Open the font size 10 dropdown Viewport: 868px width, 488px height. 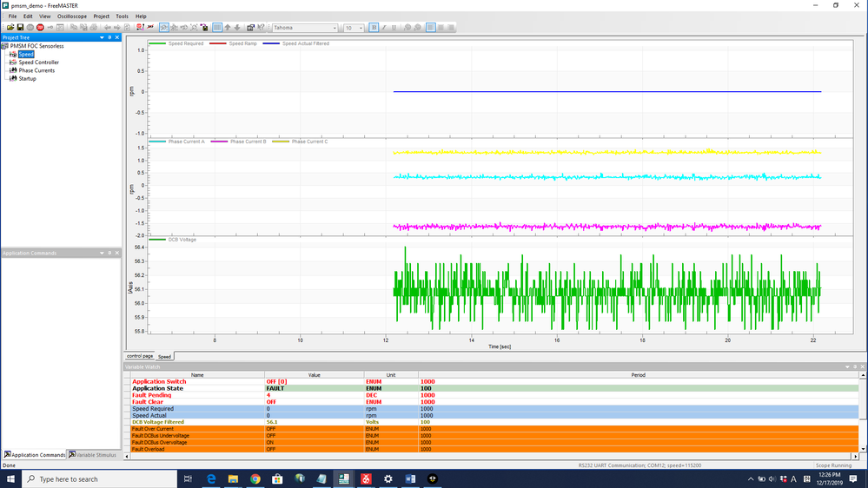[x=361, y=28]
